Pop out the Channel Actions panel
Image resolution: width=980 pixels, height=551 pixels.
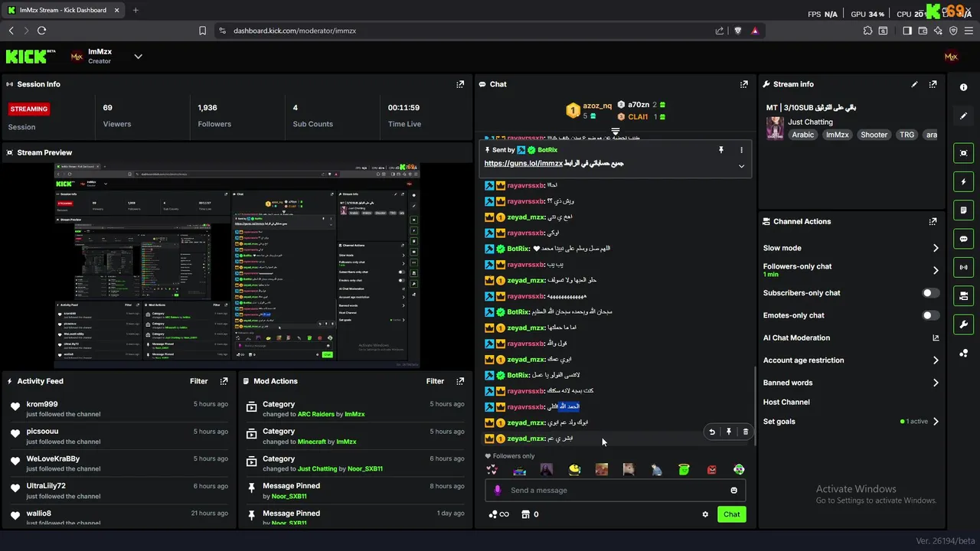click(x=933, y=221)
